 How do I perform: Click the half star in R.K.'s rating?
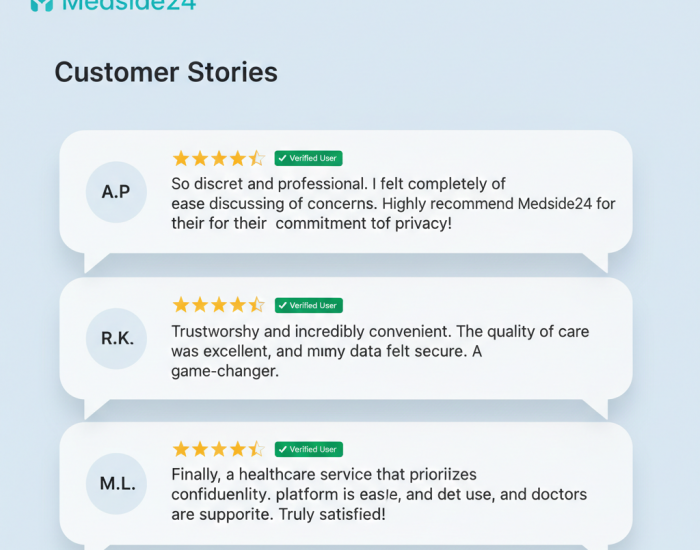(x=256, y=305)
